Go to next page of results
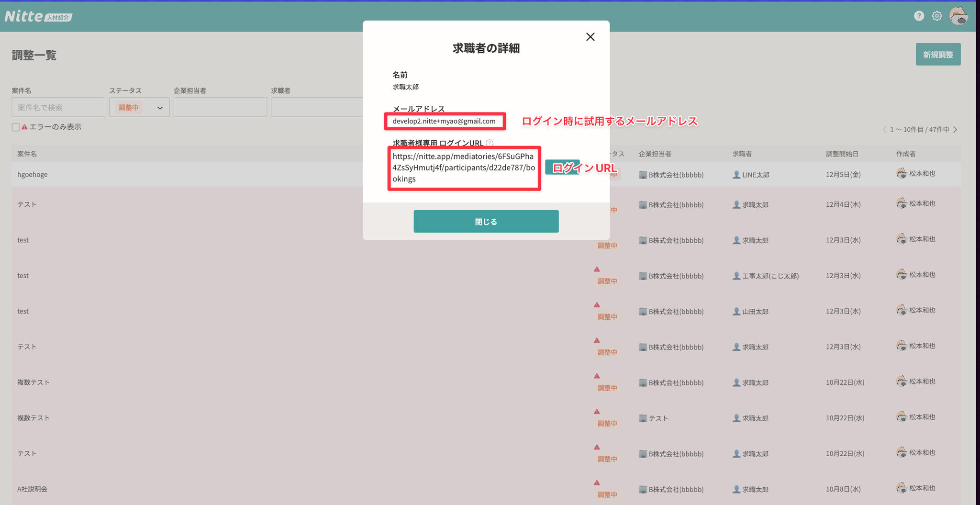The width and height of the screenshot is (980, 505). [955, 130]
